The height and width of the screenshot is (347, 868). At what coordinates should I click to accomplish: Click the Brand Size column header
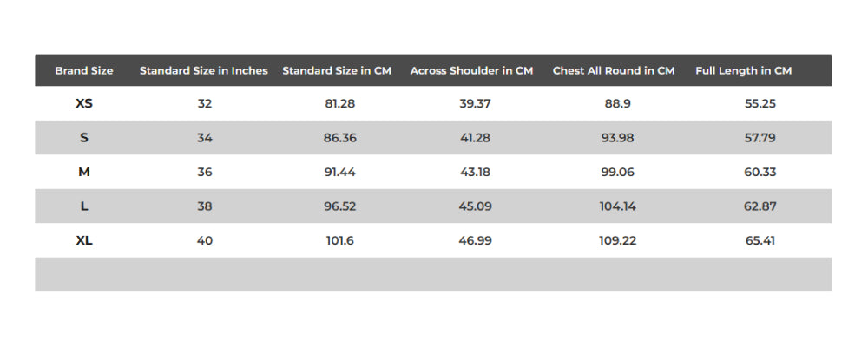click(84, 70)
